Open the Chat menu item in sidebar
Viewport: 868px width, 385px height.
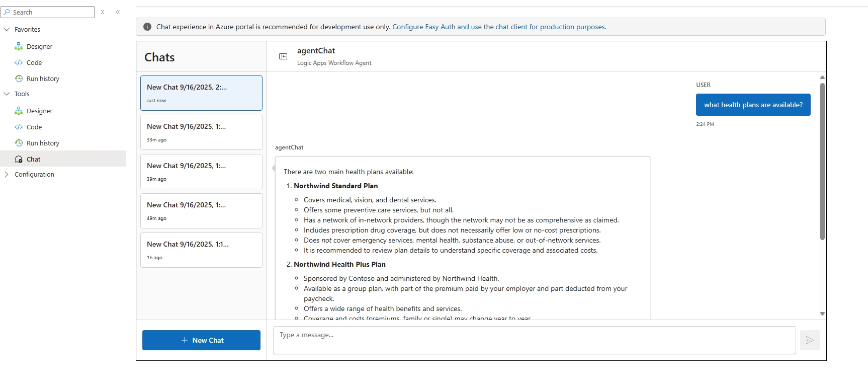pyautogui.click(x=33, y=159)
